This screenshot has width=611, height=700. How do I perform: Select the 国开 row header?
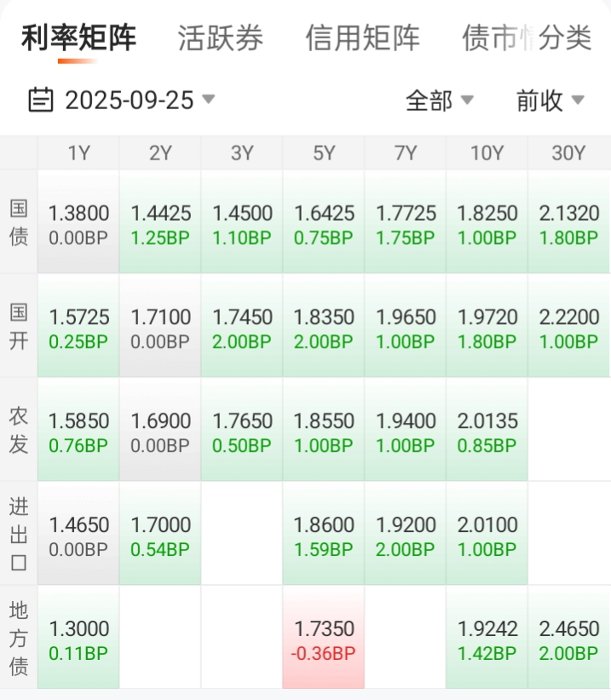pyautogui.click(x=18, y=327)
